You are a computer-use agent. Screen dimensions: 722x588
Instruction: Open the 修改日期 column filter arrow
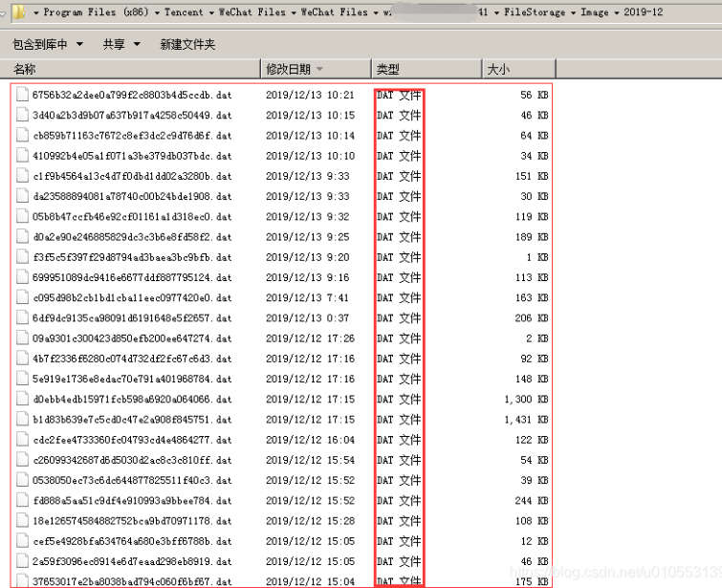[x=319, y=69]
